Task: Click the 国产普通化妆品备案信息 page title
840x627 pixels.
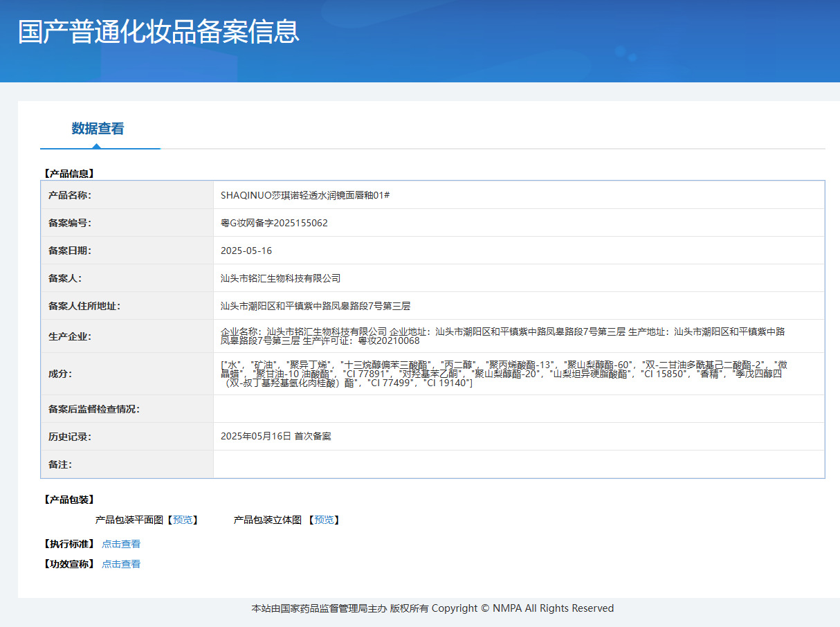Action: point(158,33)
